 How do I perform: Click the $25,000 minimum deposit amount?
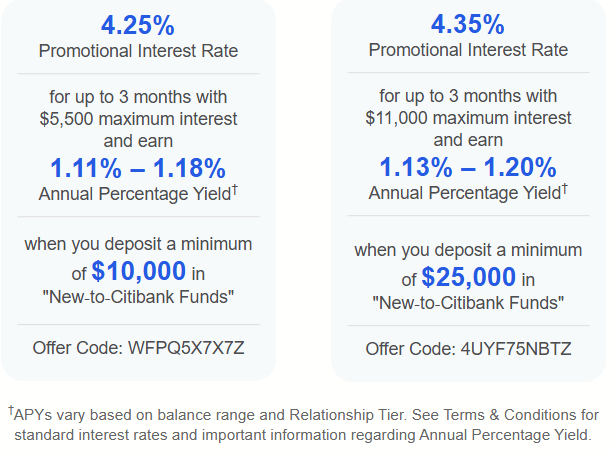pos(468,277)
